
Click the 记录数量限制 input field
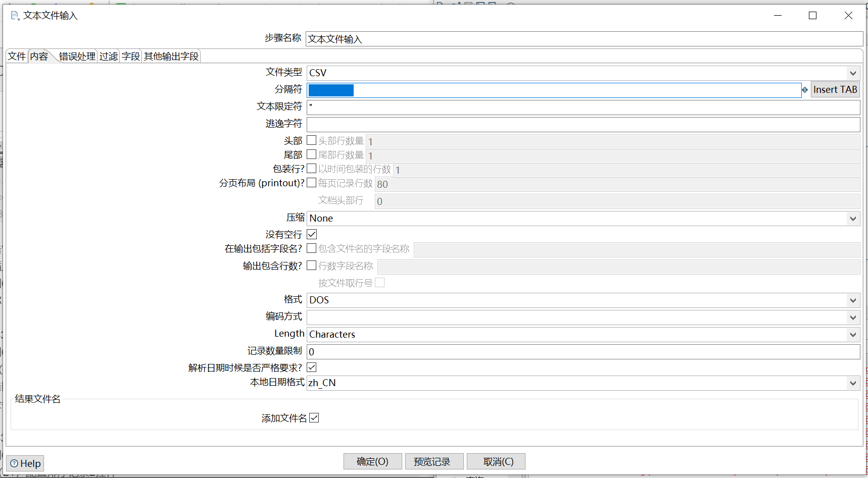point(583,352)
